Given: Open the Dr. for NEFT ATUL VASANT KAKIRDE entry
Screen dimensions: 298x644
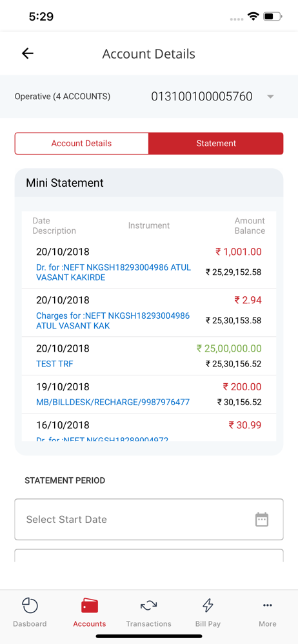Looking at the screenshot, I should (x=149, y=264).
